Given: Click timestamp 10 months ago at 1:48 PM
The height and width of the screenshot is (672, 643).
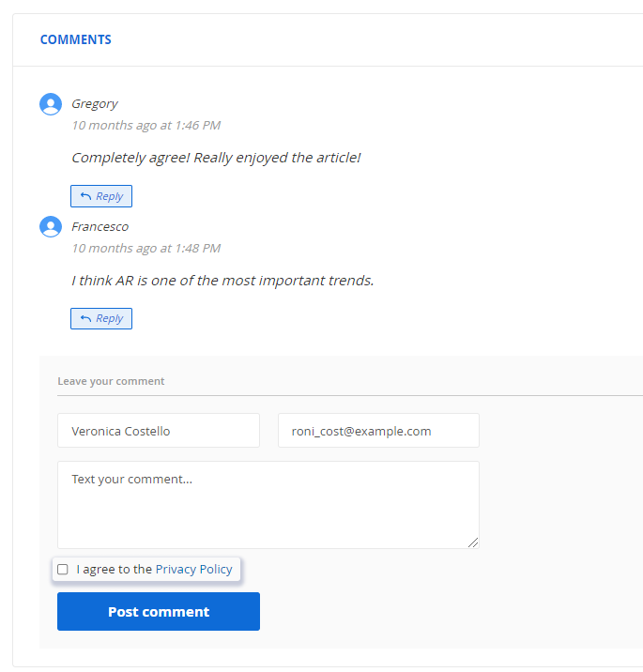Looking at the screenshot, I should point(145,248).
